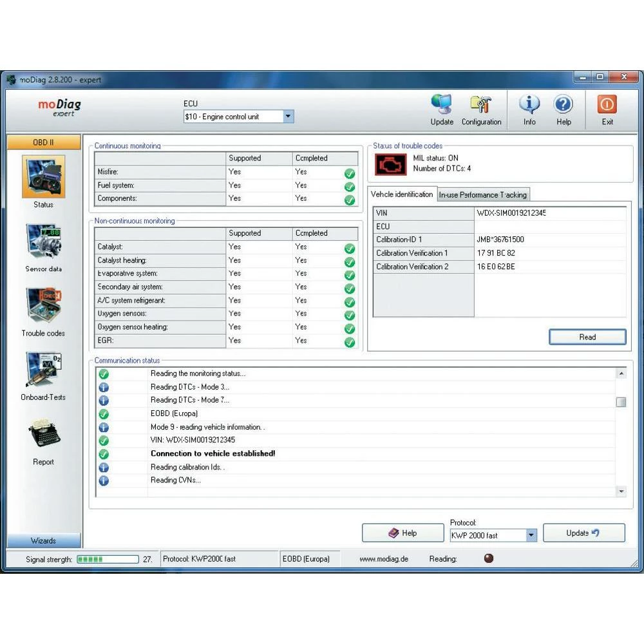Exit the moDiag application
Image resolution: width=644 pixels, height=644 pixels.
(x=607, y=106)
